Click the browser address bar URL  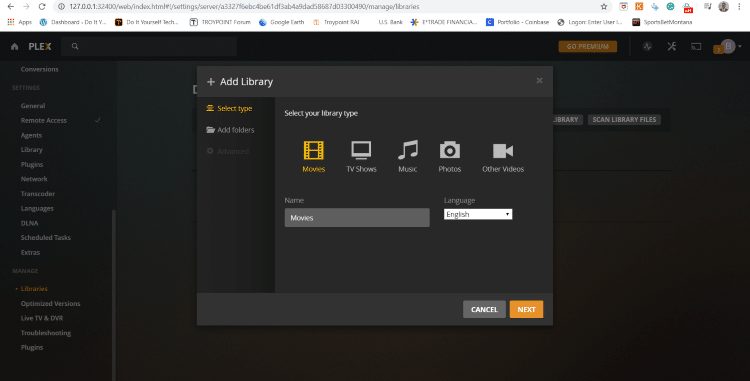coord(244,7)
